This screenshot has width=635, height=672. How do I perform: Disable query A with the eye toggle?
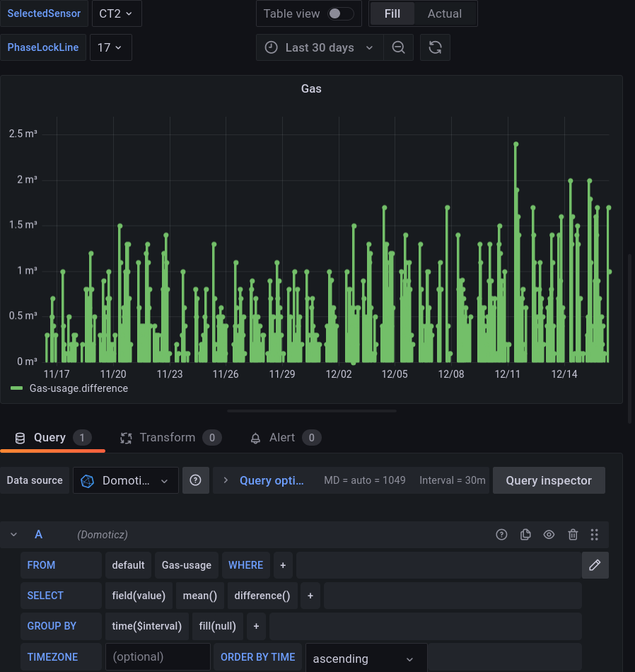point(549,534)
